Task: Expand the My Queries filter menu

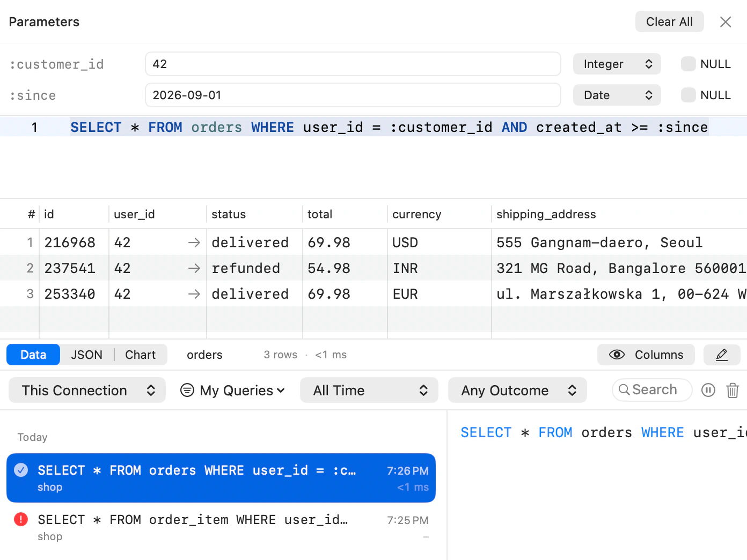Action: click(x=233, y=390)
